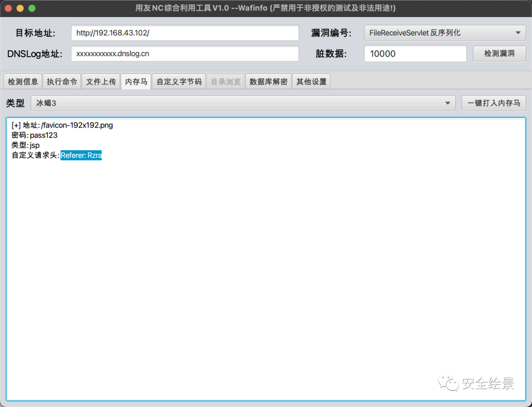532x407 pixels.
Task: Click the 一键打入内存马 button
Action: (494, 103)
